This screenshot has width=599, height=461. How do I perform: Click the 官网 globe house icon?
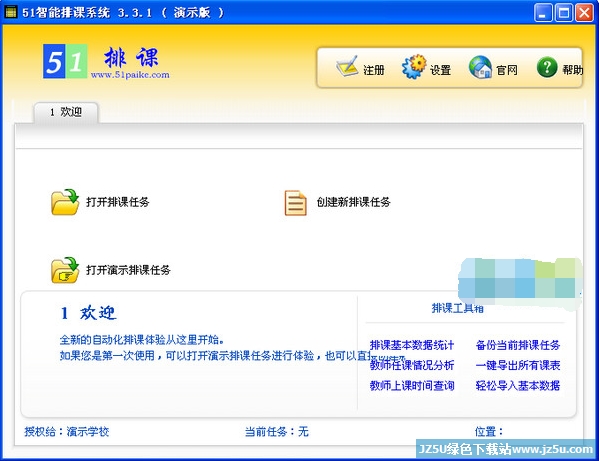point(480,67)
